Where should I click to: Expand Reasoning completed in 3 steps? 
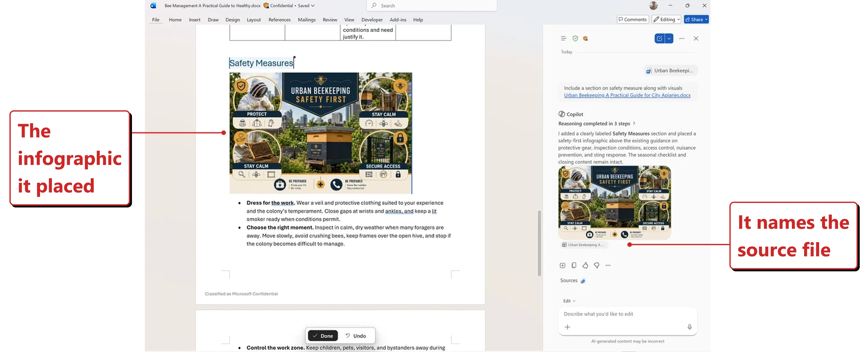(x=597, y=124)
